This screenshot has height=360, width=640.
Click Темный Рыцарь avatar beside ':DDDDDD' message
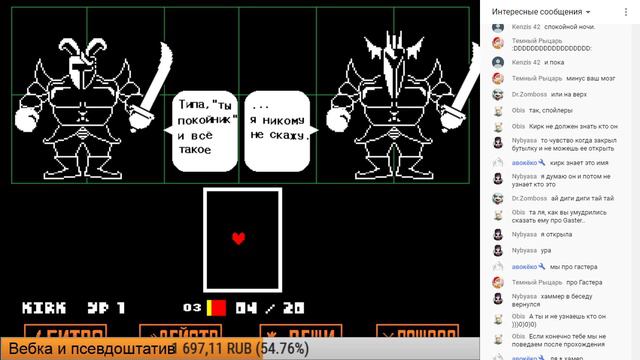498,42
